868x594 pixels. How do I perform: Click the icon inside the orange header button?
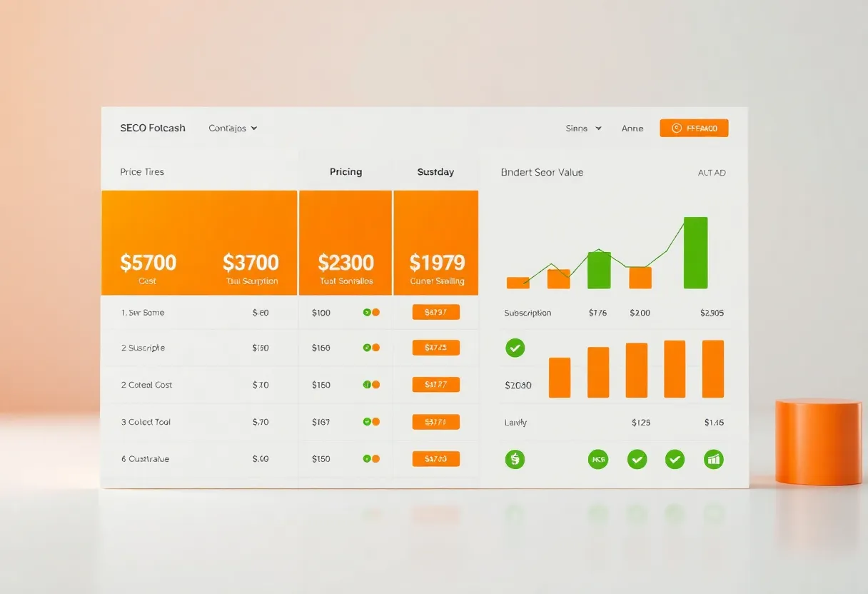click(677, 129)
